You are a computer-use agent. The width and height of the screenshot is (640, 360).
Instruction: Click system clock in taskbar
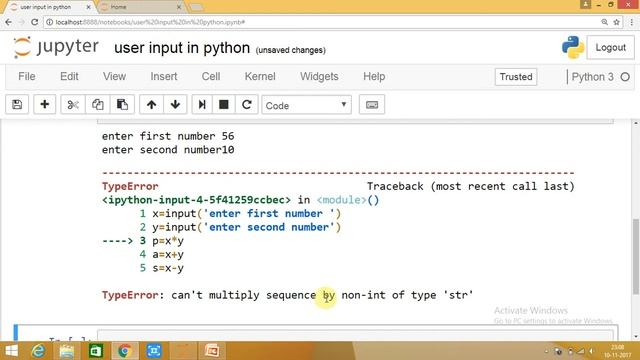[618, 351]
